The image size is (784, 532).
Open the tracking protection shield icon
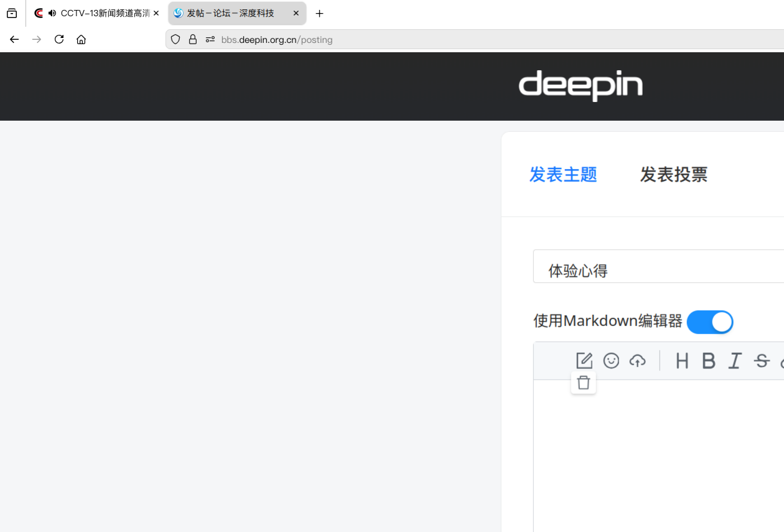point(175,39)
